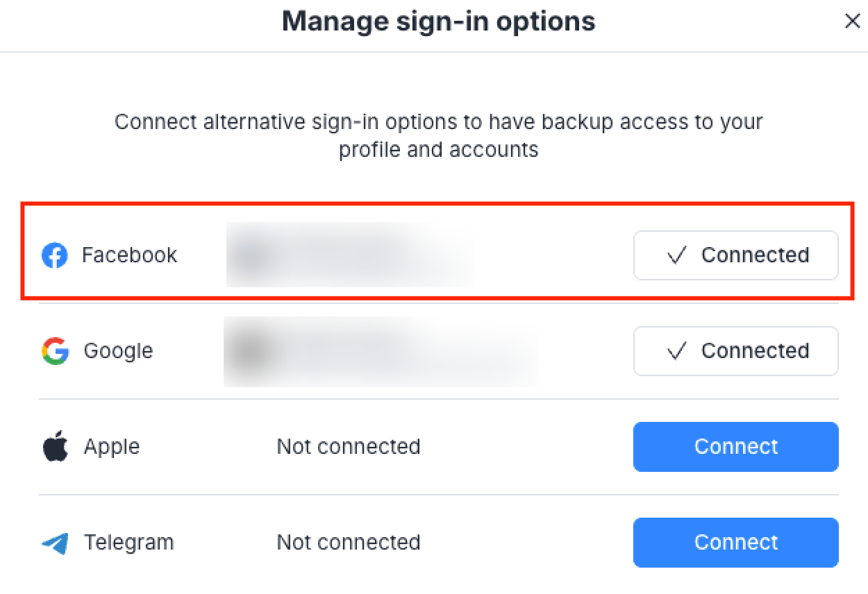Click the Facebook logo icon

pos(54,255)
